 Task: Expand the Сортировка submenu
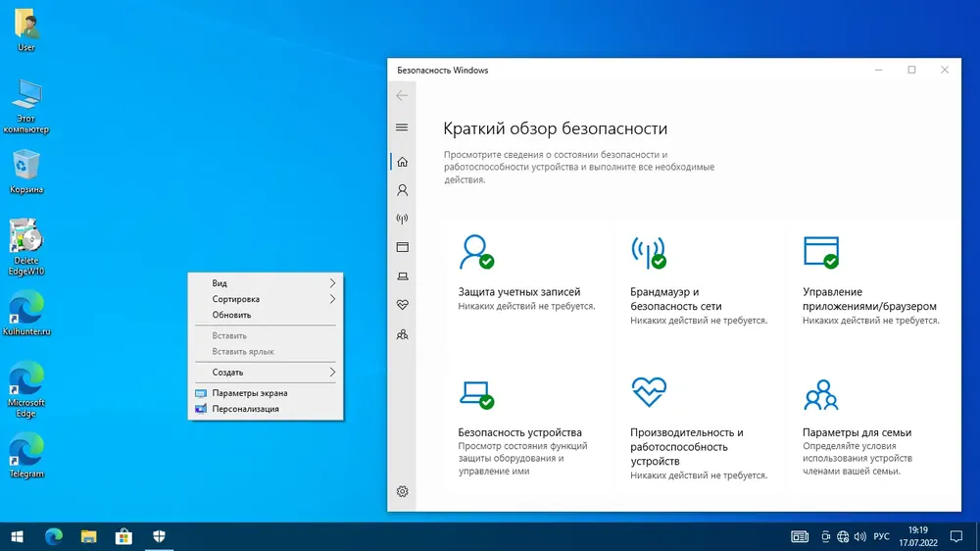click(266, 299)
